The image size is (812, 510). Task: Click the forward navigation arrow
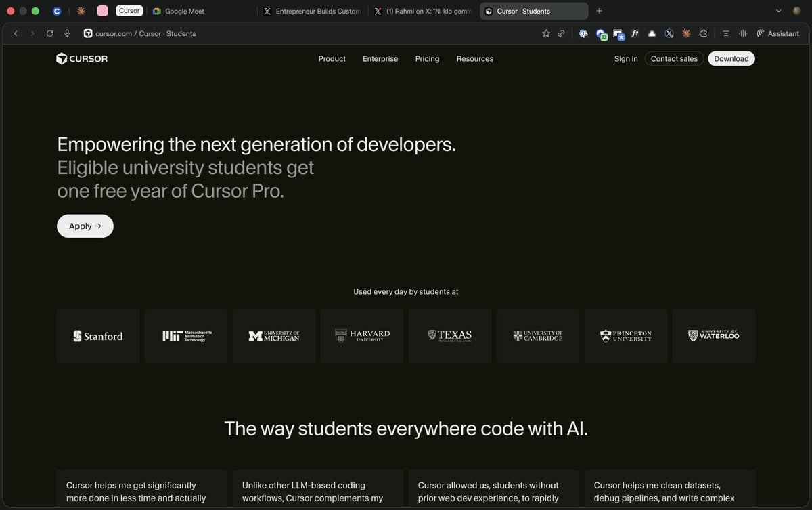coord(32,33)
